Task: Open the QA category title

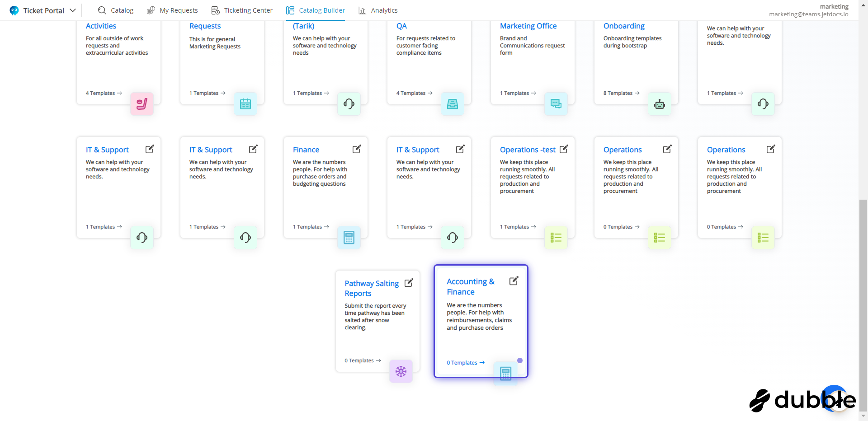Action: pyautogui.click(x=401, y=26)
